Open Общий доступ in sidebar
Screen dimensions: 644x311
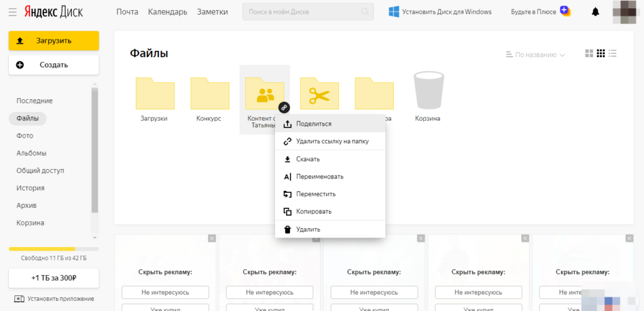(x=40, y=170)
